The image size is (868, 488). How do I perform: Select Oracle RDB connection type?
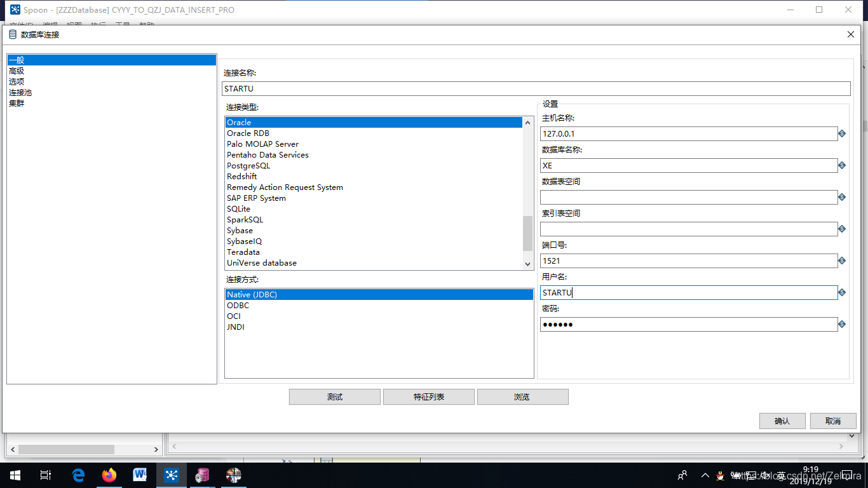tap(374, 133)
